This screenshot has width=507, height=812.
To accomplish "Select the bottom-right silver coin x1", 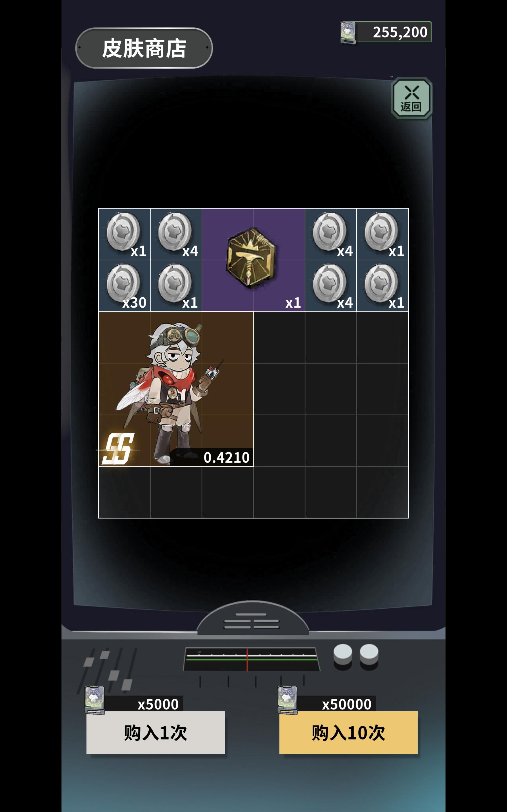I will coord(382,286).
